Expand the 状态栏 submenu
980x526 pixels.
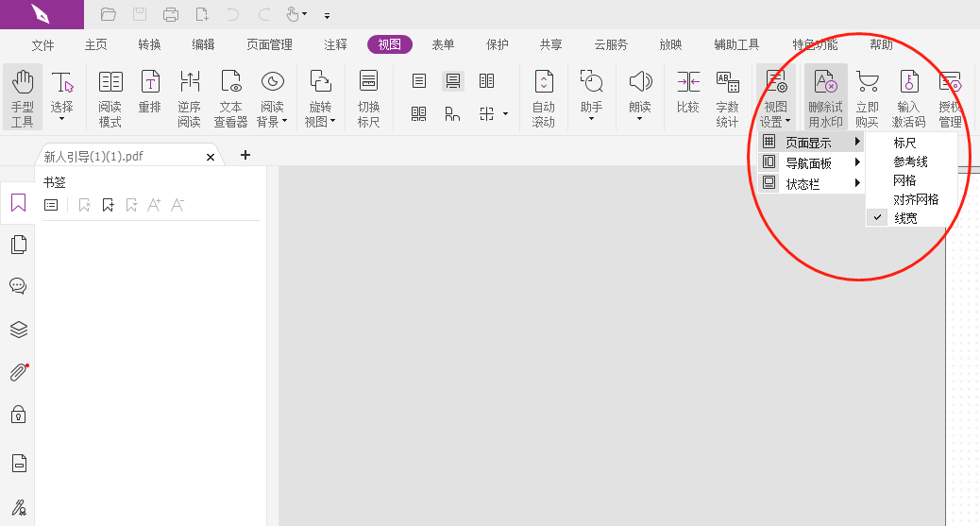(x=811, y=183)
